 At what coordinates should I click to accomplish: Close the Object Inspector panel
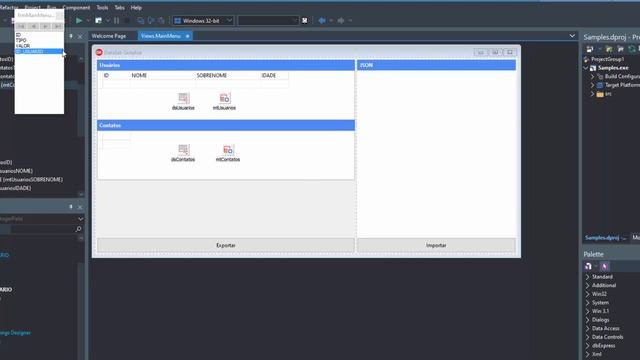[80, 207]
